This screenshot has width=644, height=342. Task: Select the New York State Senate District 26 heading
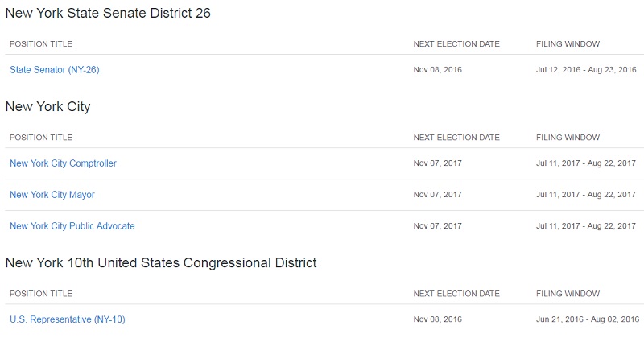click(x=108, y=13)
